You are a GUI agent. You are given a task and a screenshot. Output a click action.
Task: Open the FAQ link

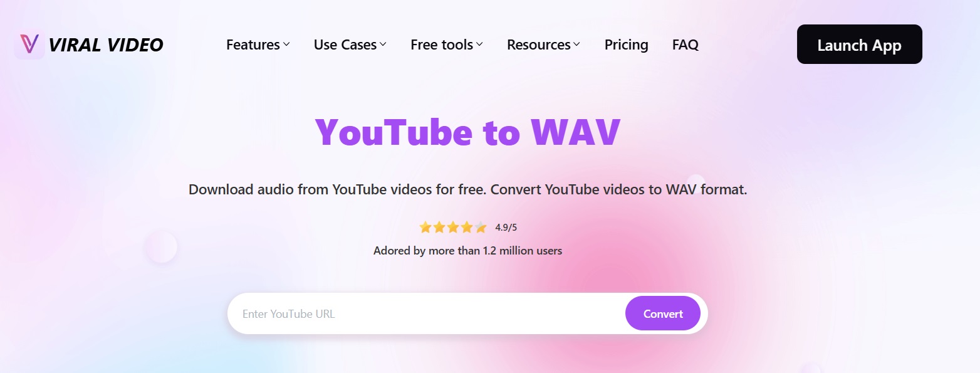(685, 45)
